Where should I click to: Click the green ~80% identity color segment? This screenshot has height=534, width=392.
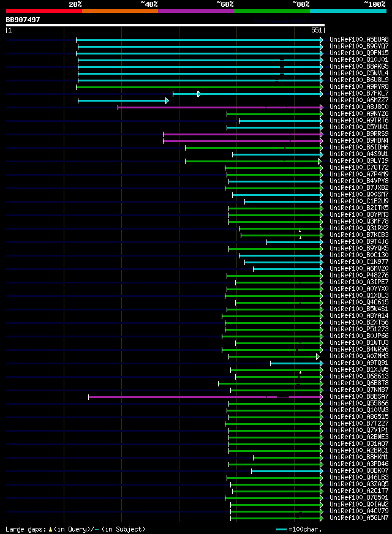click(272, 11)
